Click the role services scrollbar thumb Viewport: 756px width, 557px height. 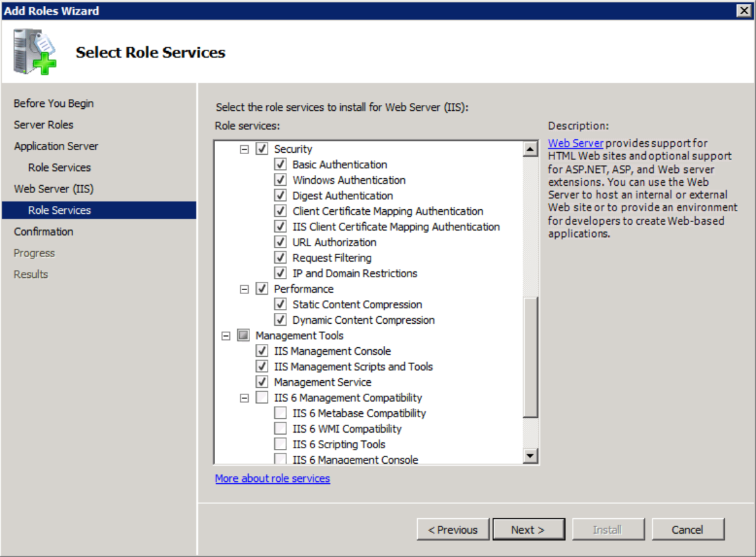tap(531, 357)
